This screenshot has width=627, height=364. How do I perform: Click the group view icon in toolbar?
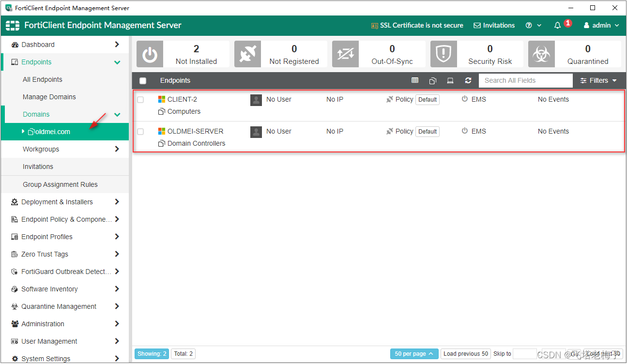(432, 80)
